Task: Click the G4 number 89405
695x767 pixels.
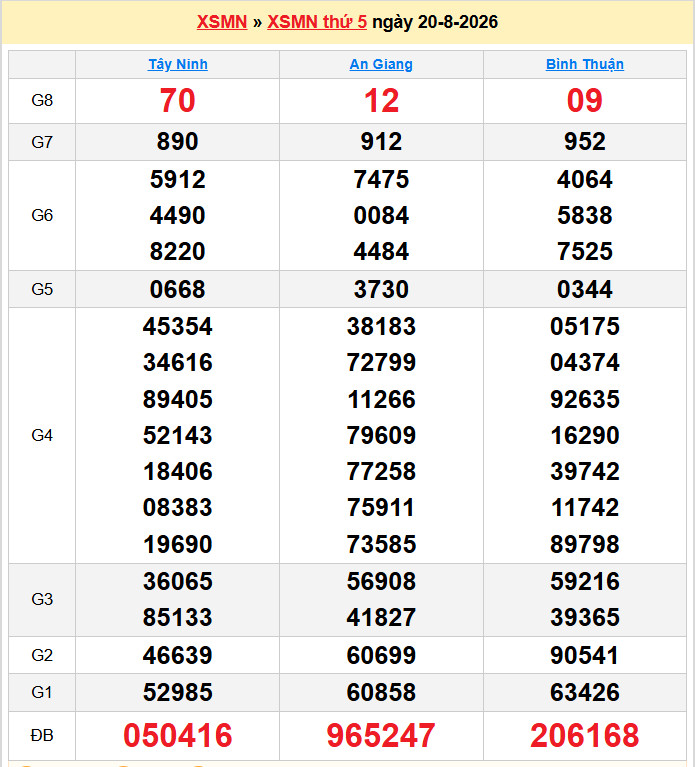Action: click(178, 399)
